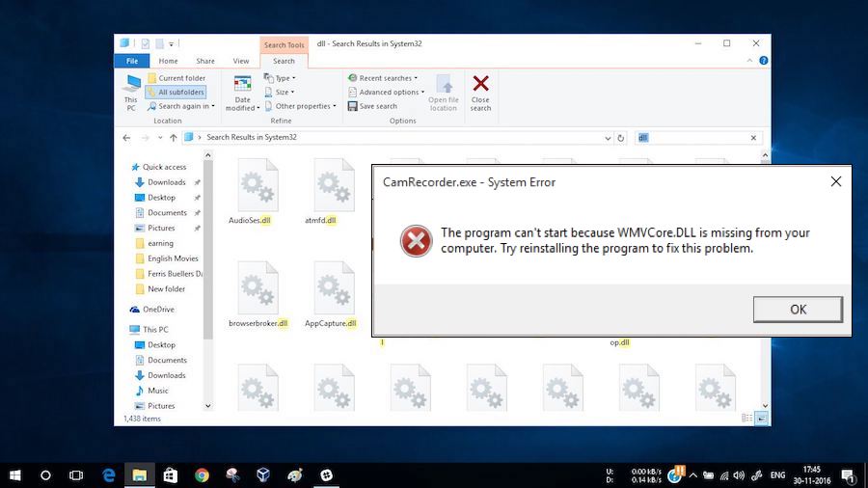Click Open file location button
Viewport: 868px width, 488px height.
tap(444, 93)
